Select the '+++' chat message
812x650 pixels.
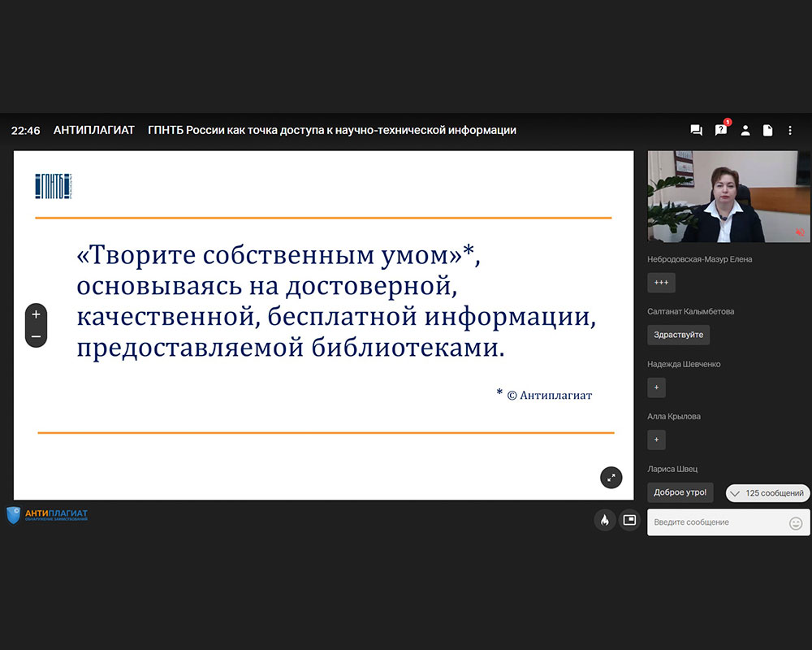coord(661,283)
